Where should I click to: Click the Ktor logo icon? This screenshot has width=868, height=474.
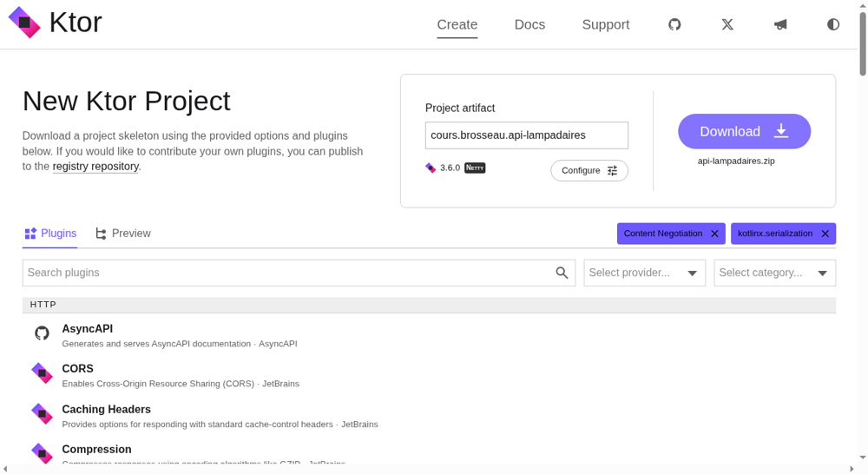24,23
